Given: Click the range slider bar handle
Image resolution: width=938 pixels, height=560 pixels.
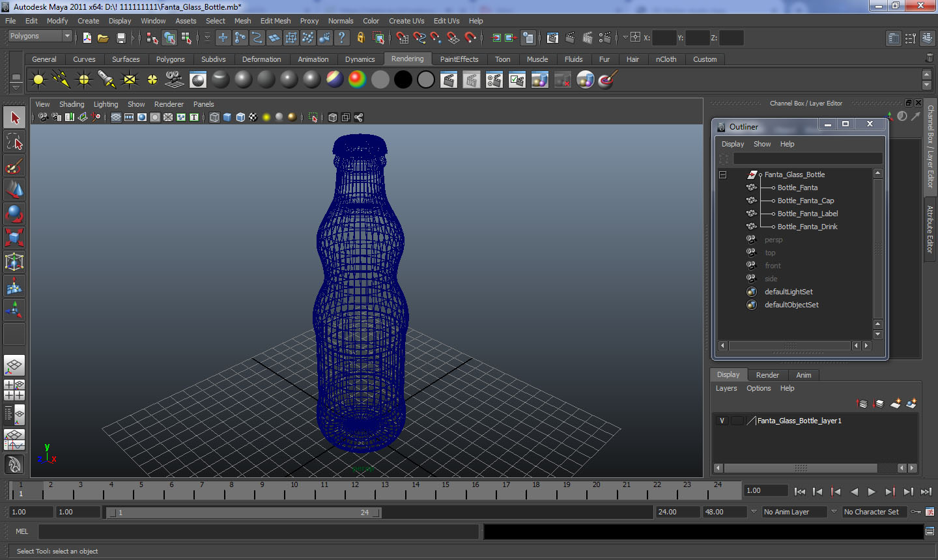Looking at the screenshot, I should pos(244,512).
